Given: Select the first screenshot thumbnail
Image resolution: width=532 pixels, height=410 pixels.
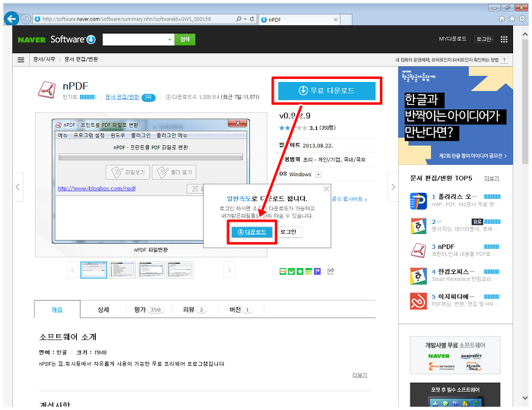Looking at the screenshot, I should click(x=94, y=270).
